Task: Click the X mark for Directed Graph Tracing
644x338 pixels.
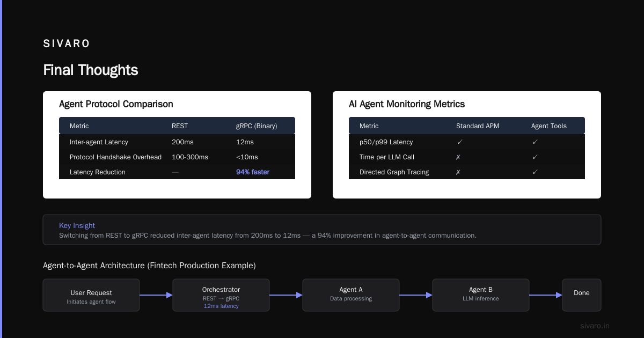Action: tap(458, 172)
